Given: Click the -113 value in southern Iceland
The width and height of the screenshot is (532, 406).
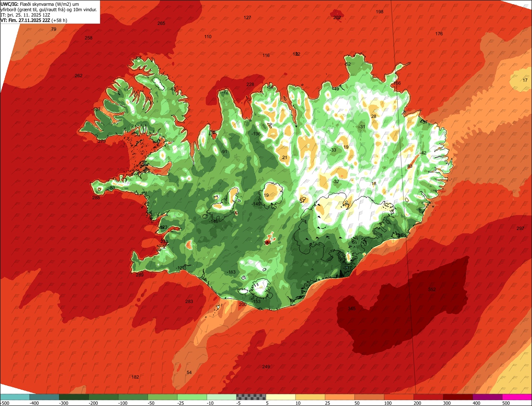Looking at the screenshot, I should (231, 272).
